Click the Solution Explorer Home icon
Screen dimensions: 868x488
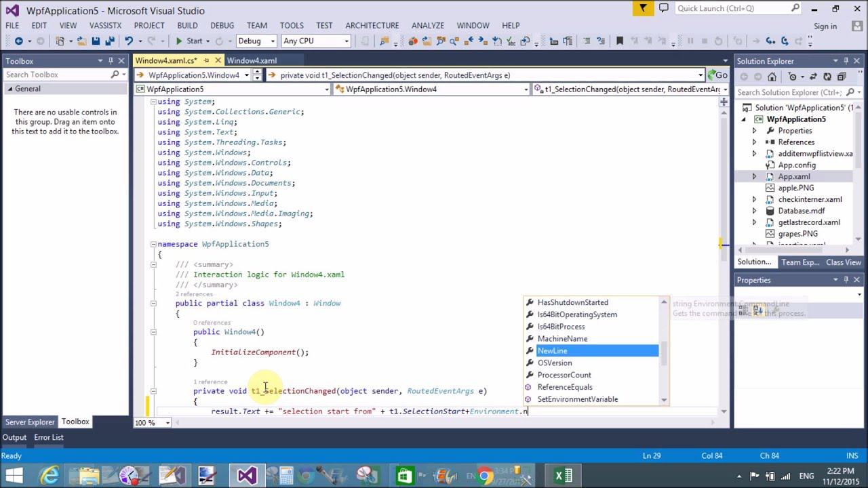(x=772, y=77)
